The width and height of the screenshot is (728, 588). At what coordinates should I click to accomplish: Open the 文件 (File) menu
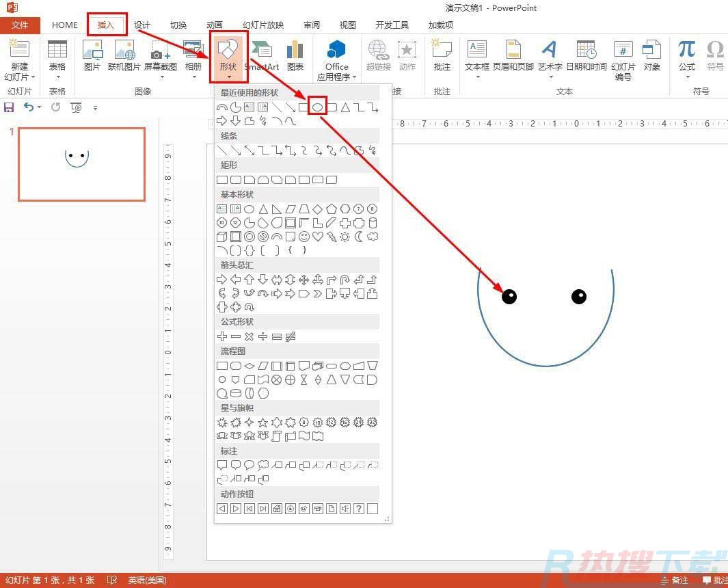[x=20, y=25]
